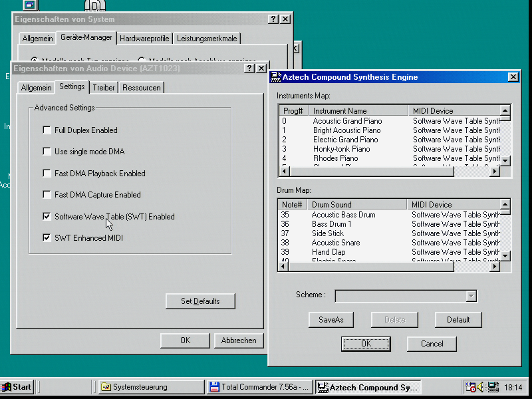Enable Fast DMA Playback Enabled
Image resolution: width=532 pixels, height=399 pixels.
(47, 174)
